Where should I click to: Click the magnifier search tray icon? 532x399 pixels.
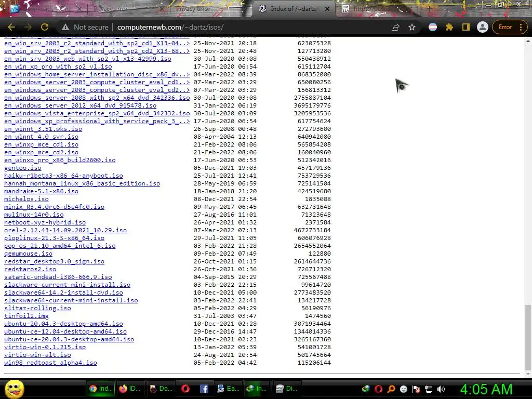tap(391, 389)
